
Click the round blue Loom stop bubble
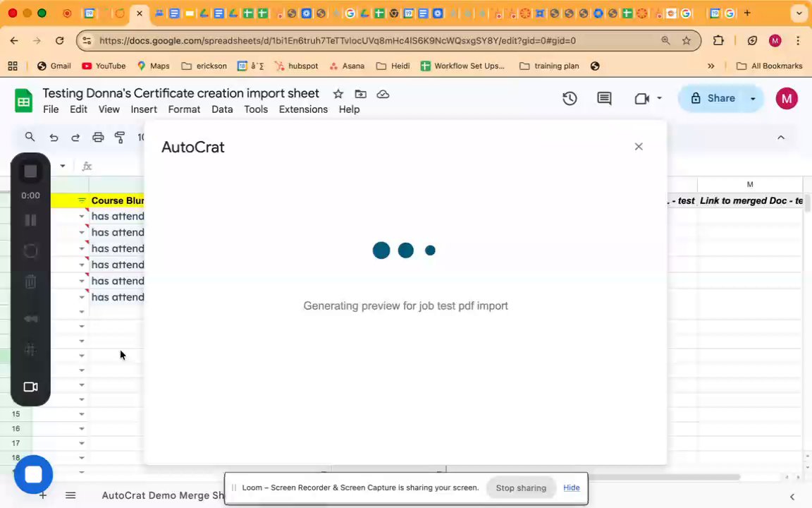click(x=33, y=474)
